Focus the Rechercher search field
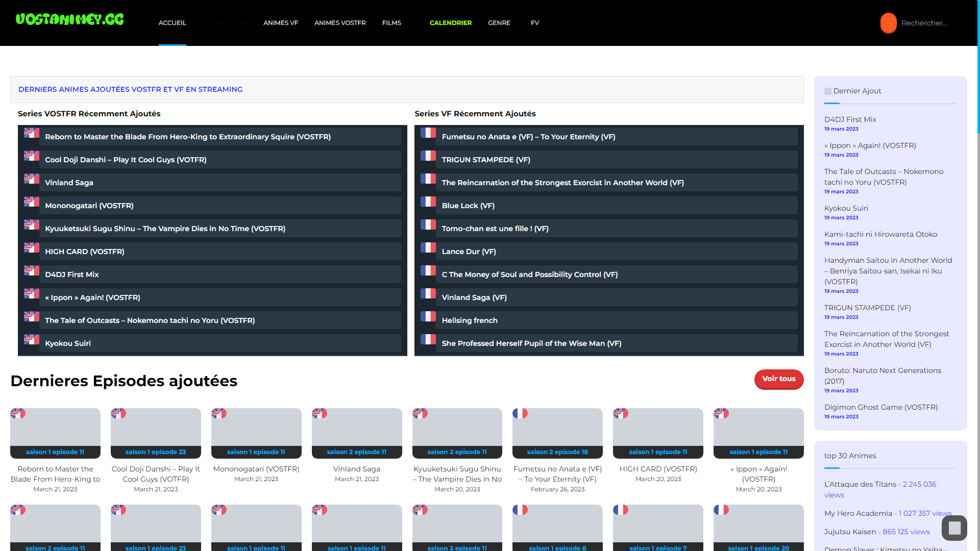The width and height of the screenshot is (980, 551). pos(932,23)
